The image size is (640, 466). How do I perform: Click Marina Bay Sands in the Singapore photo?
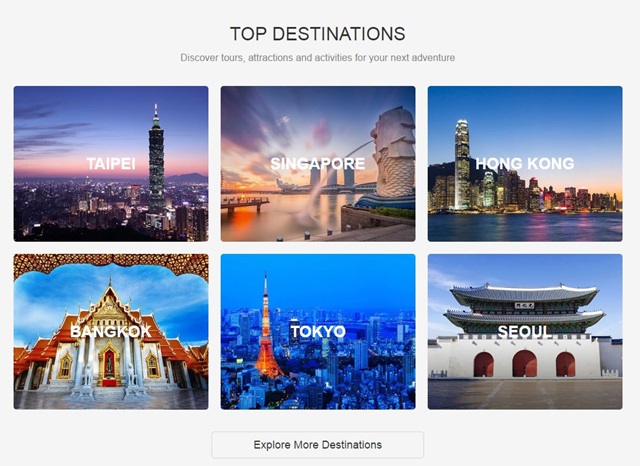pos(332,177)
